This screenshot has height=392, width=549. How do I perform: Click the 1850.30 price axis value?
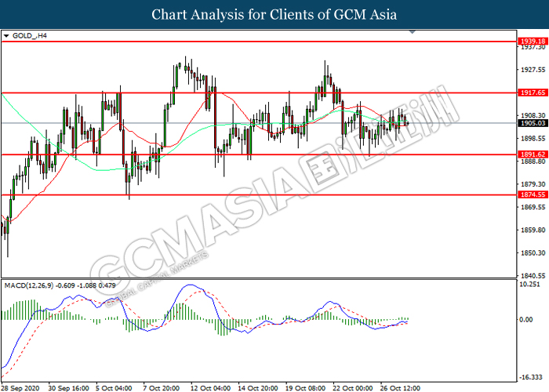(x=533, y=252)
